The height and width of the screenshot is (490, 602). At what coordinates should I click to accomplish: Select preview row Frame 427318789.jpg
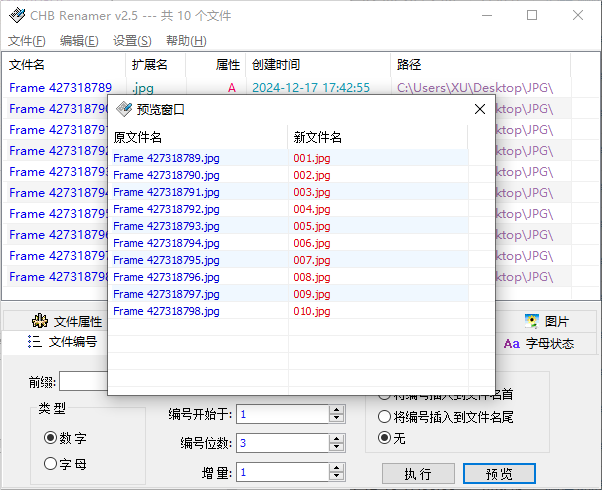(x=166, y=158)
